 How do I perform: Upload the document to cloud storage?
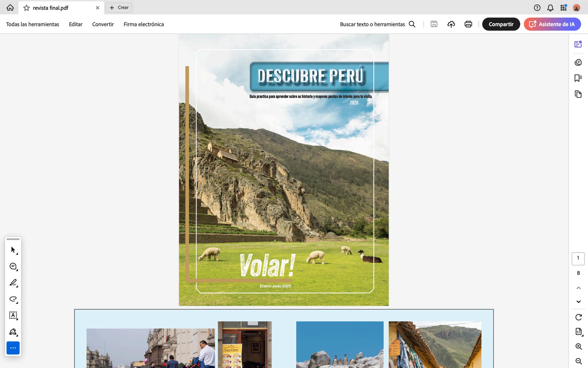click(451, 24)
